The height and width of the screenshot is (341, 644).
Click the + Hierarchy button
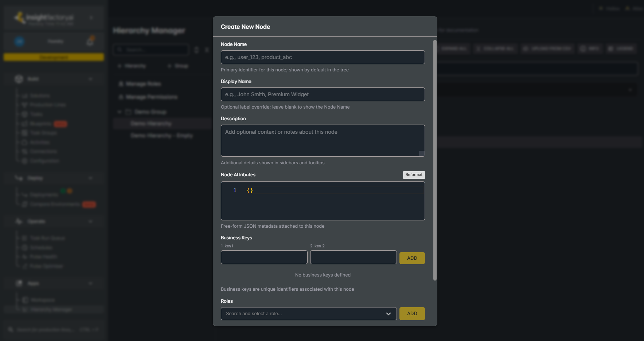click(x=132, y=66)
